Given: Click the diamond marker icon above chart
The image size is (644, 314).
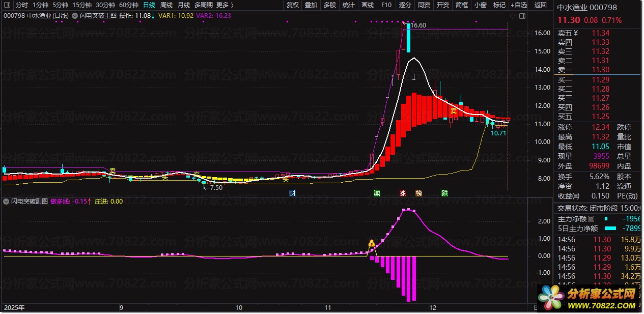Looking at the screenshot, I should (513, 16).
